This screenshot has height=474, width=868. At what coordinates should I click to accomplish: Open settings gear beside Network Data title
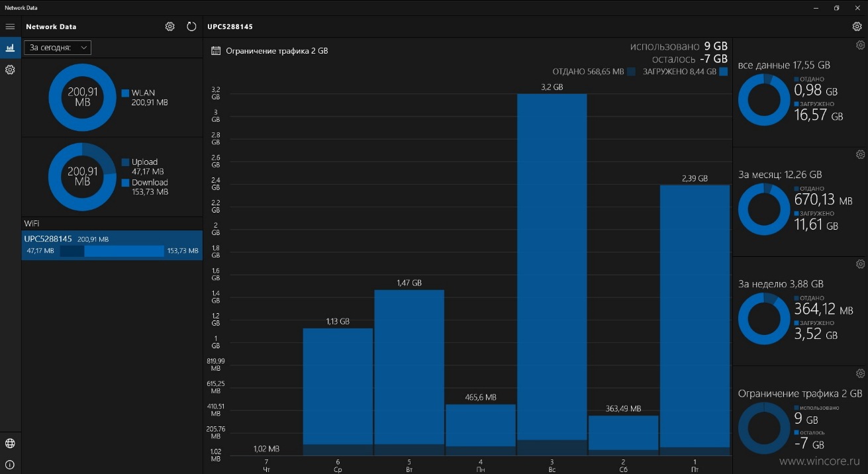[x=170, y=26]
